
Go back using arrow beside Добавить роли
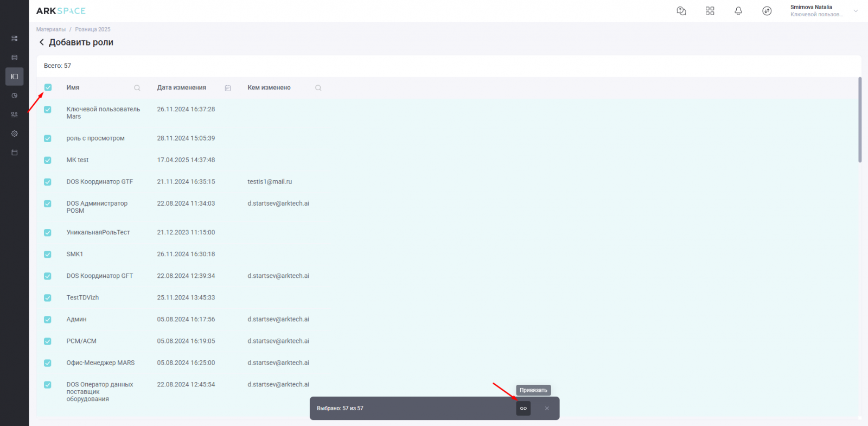(41, 42)
